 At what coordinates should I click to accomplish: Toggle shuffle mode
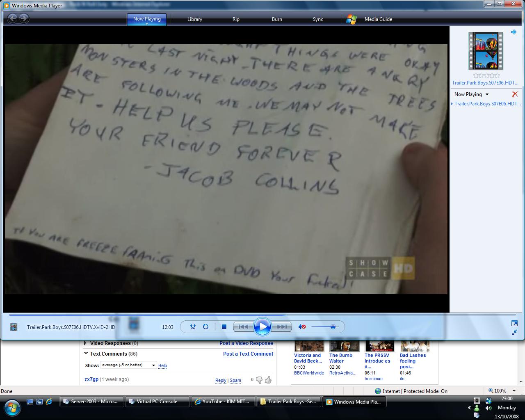click(193, 327)
